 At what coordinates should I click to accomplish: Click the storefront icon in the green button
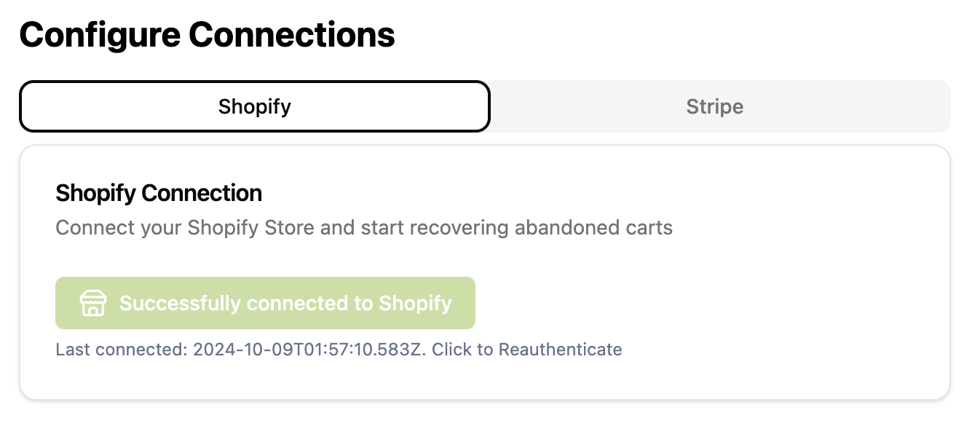click(x=93, y=303)
